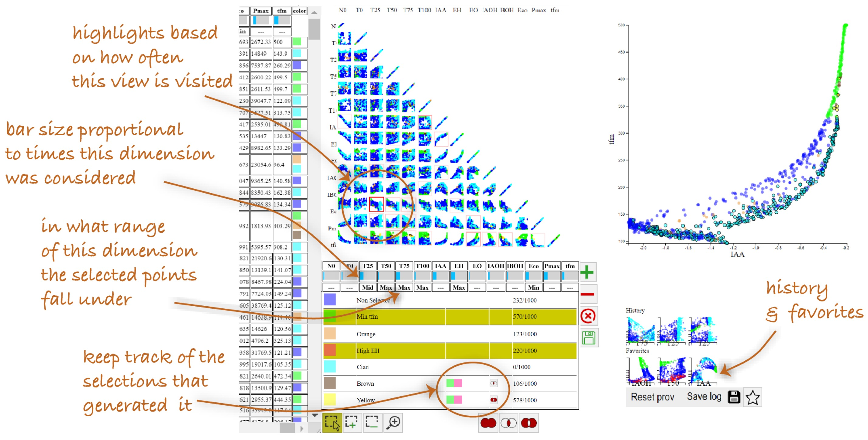Click the intersection set-operation icon
Image resolution: width=868 pixels, height=440 pixels.
click(x=508, y=423)
